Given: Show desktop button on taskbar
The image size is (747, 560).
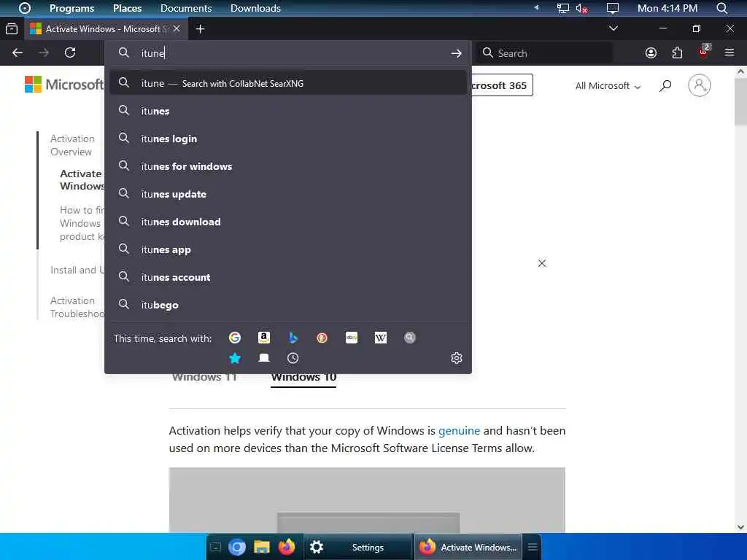Looking at the screenshot, I should 215,547.
